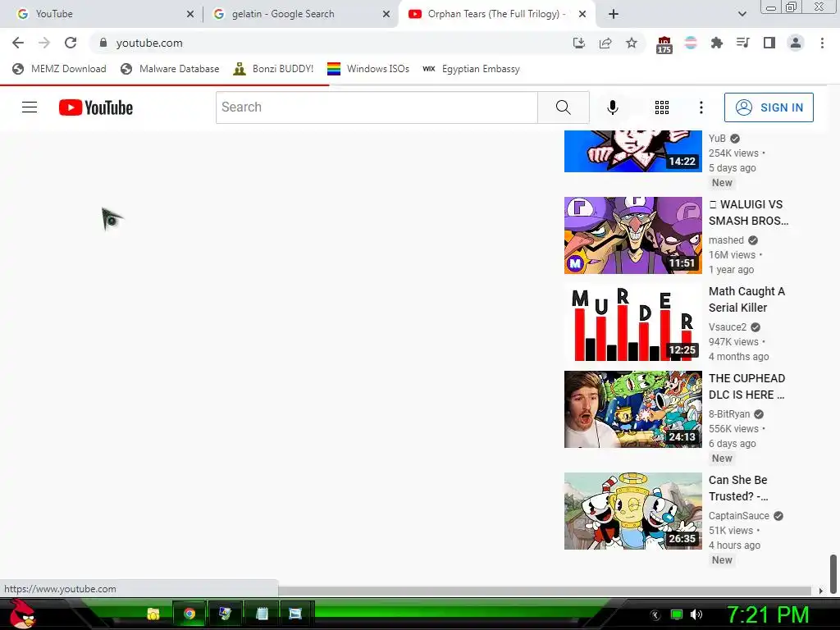
Task: Open the Cuphead DLC thumbnail 24:13
Action: click(x=632, y=409)
